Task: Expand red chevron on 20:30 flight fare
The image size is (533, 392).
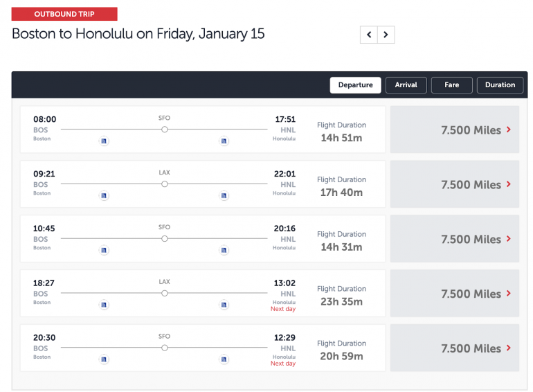Action: pyautogui.click(x=509, y=348)
